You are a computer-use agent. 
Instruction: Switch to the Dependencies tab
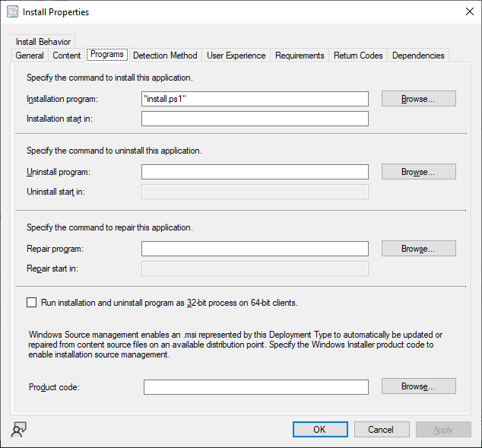418,56
